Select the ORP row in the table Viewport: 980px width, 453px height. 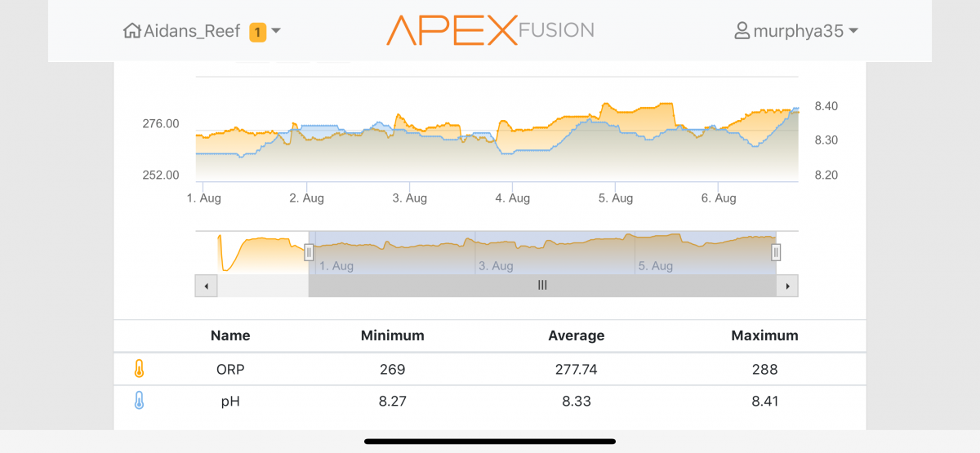coord(490,369)
